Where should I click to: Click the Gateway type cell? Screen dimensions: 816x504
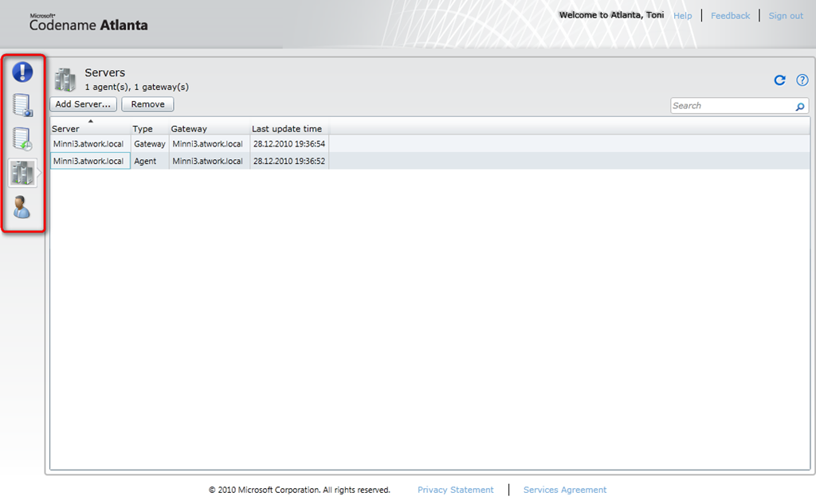click(x=149, y=143)
